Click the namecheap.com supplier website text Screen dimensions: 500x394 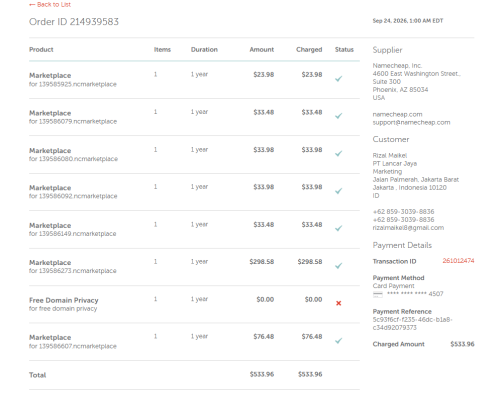[397, 114]
